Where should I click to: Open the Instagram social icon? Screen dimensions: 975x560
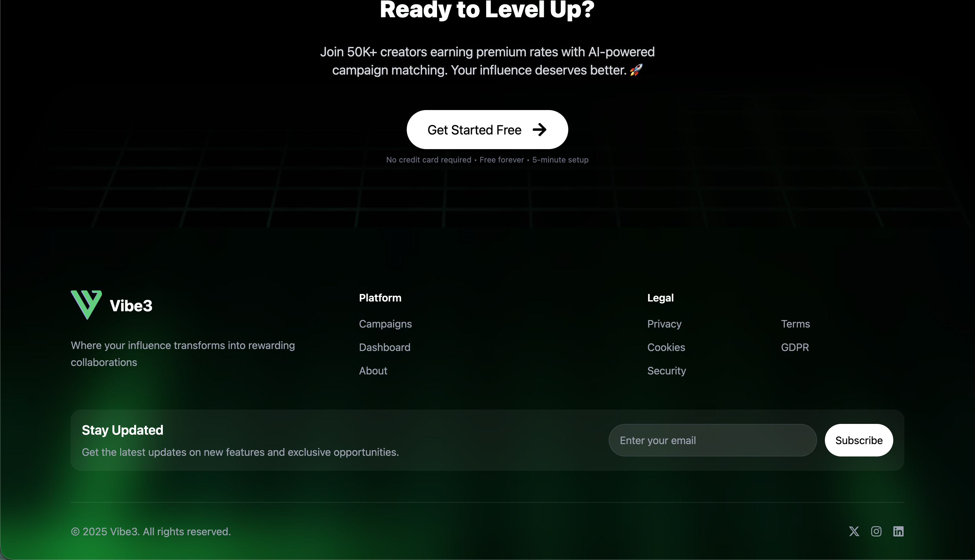(x=876, y=531)
